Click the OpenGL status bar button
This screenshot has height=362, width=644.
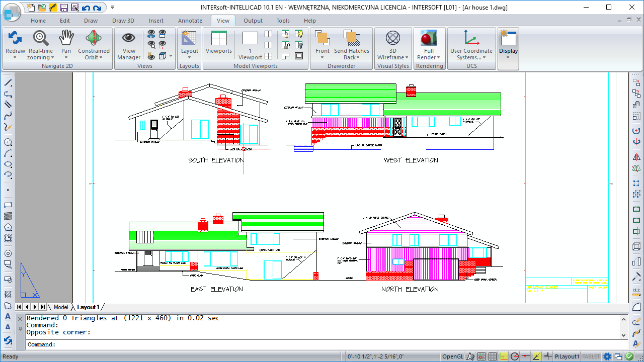(453, 356)
